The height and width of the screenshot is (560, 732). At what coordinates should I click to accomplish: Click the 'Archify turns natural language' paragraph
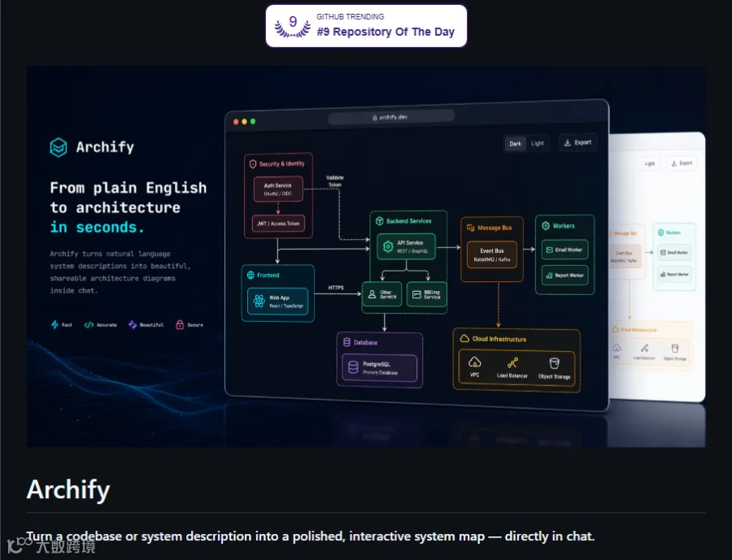click(x=120, y=272)
